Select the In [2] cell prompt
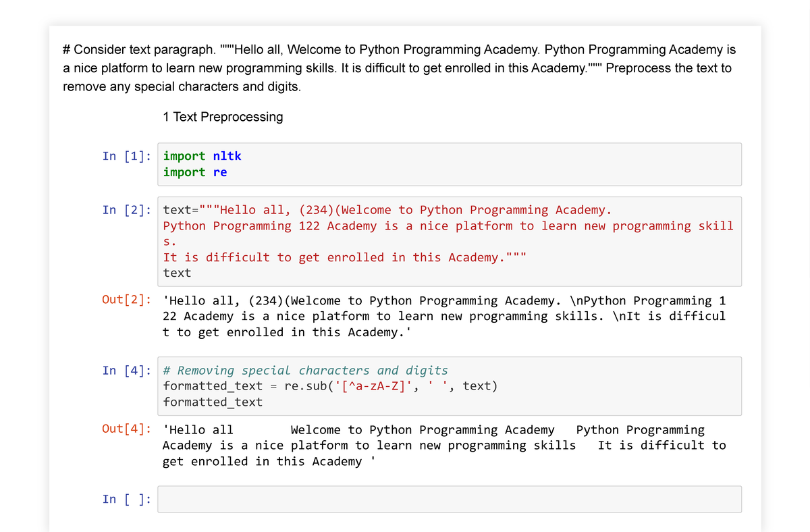 point(127,210)
